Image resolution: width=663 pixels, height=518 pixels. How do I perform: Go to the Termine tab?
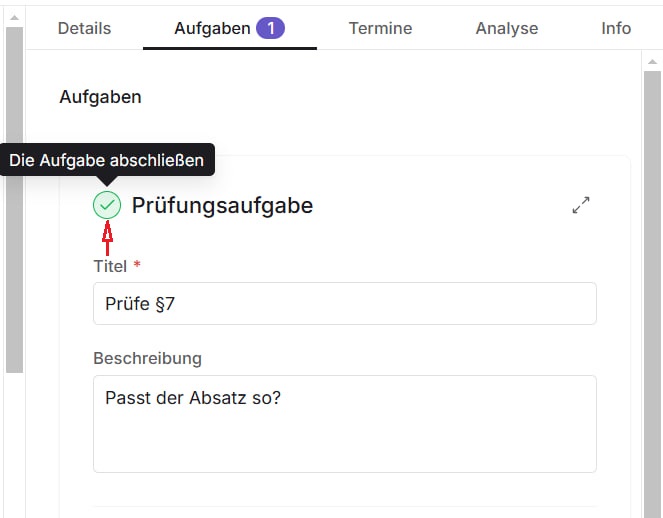tap(381, 28)
